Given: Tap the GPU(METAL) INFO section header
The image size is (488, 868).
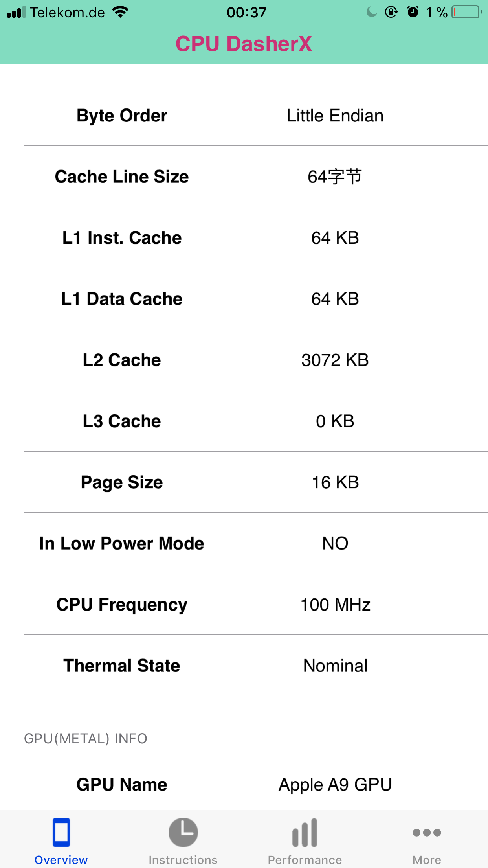Looking at the screenshot, I should (86, 739).
